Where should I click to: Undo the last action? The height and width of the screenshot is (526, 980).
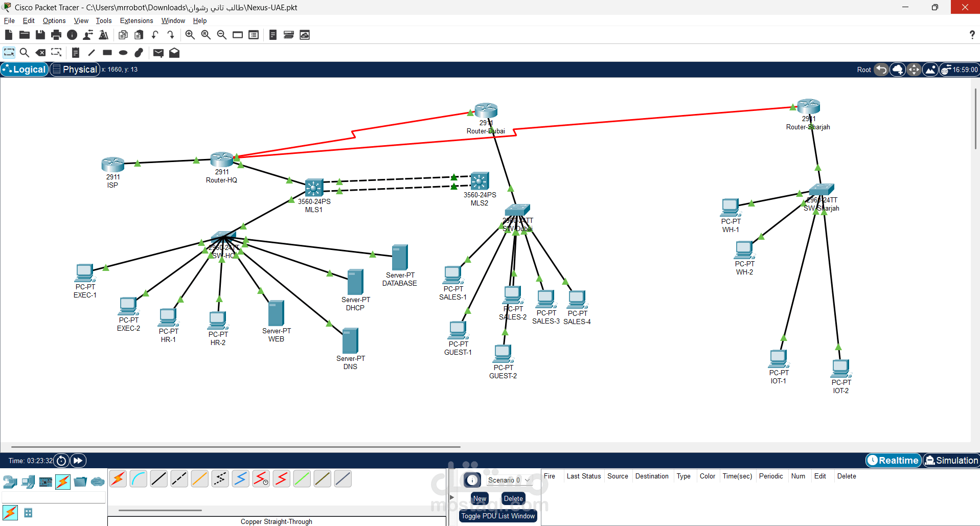pyautogui.click(x=155, y=35)
